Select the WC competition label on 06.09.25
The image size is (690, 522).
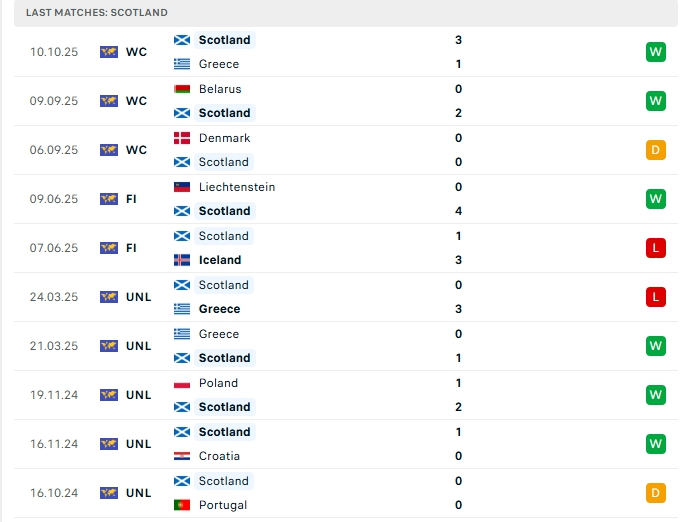(x=136, y=150)
